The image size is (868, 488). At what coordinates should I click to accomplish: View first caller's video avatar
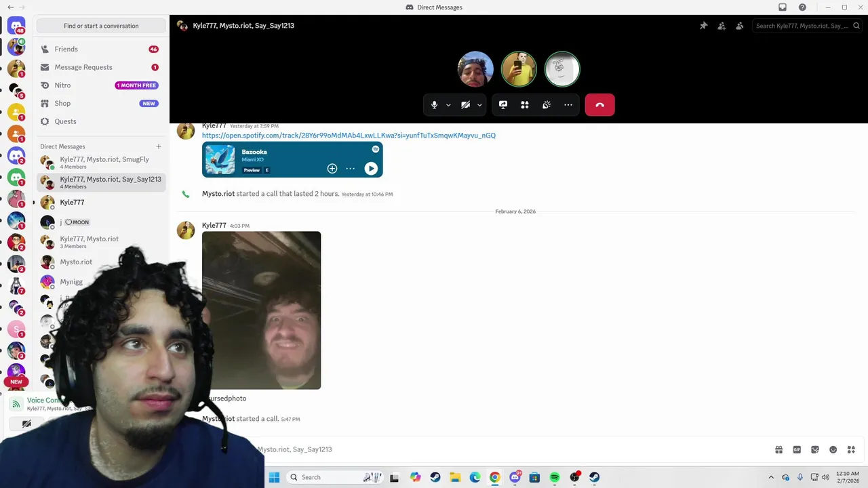[475, 69]
